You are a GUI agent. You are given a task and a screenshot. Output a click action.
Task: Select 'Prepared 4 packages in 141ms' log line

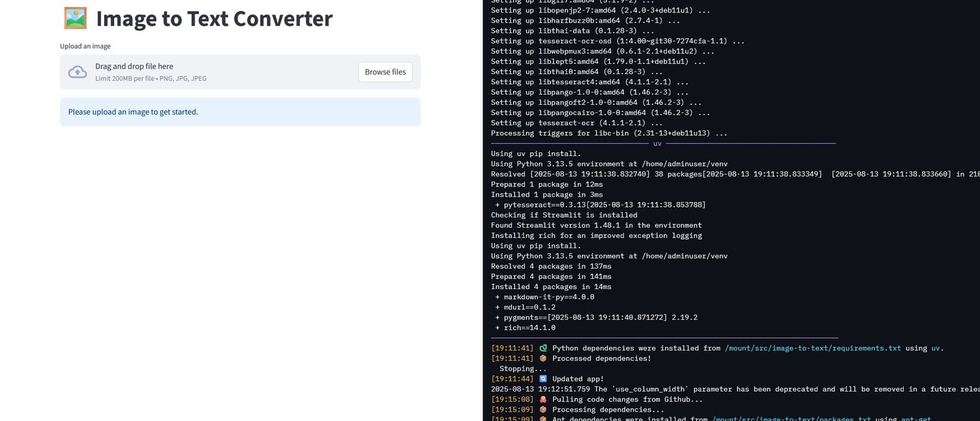(x=551, y=276)
